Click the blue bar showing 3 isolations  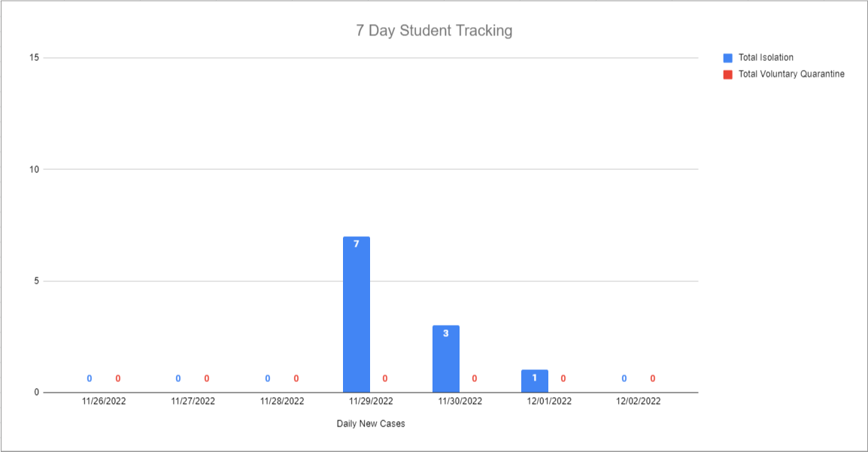coord(445,359)
